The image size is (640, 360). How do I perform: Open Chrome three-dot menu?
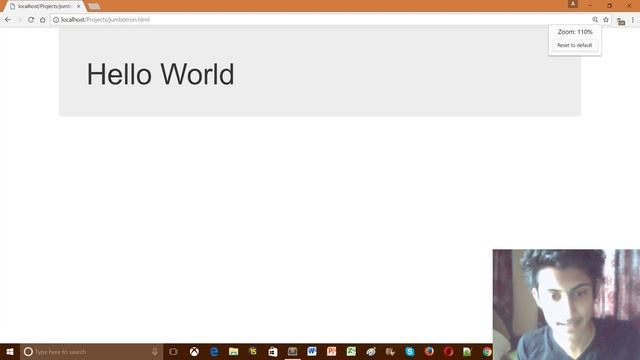(x=633, y=20)
